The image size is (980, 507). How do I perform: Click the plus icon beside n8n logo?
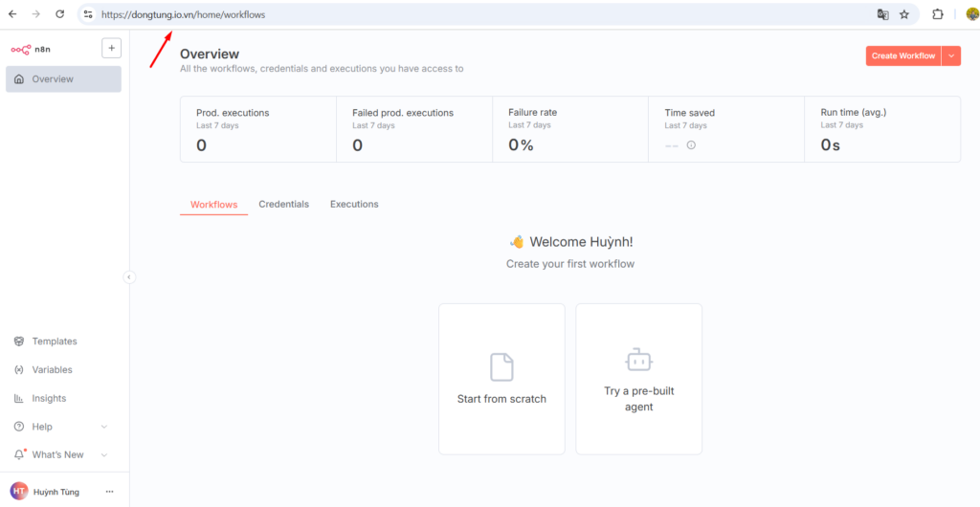(x=111, y=48)
